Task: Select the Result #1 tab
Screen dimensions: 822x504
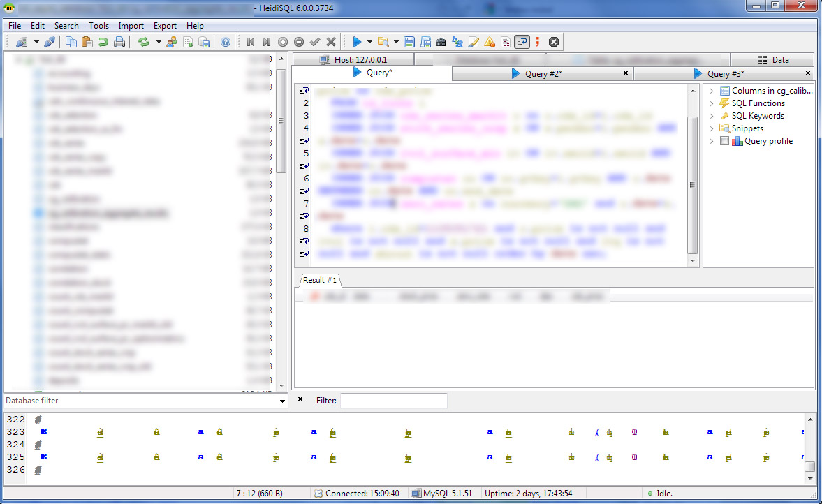Action: tap(320, 281)
